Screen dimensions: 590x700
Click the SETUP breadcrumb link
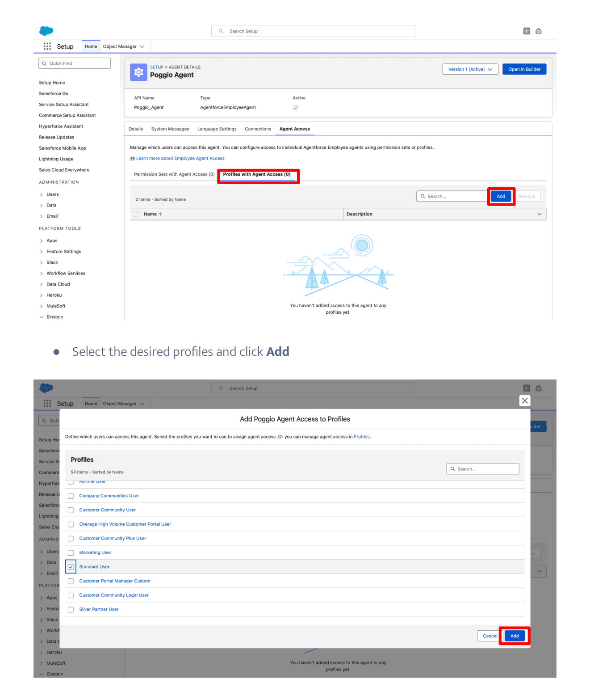157,67
